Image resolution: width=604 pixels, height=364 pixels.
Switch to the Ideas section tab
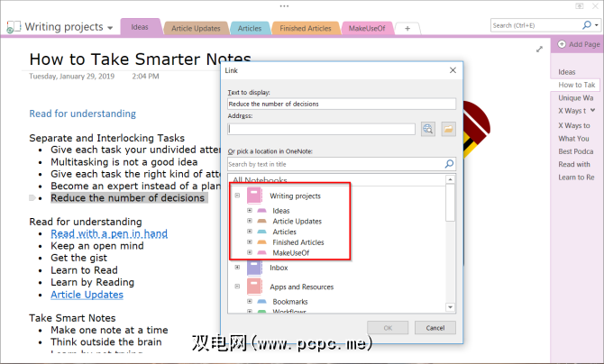(140, 27)
